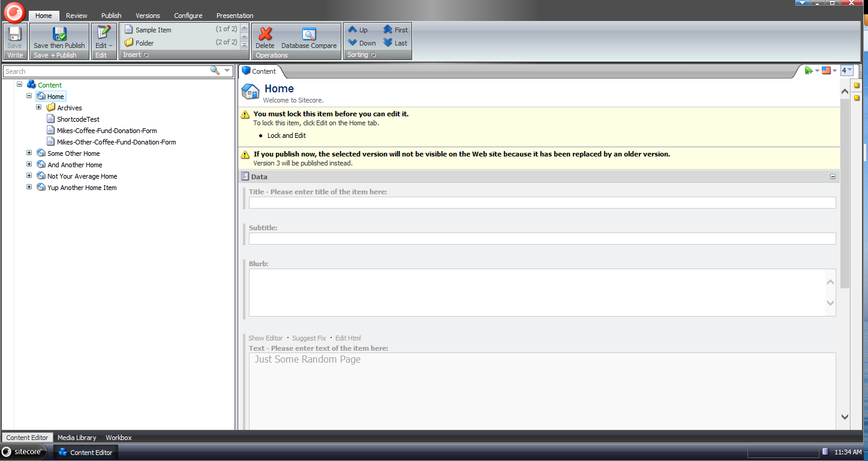Expand the Archives folder node
This screenshot has width=868, height=461.
point(39,108)
